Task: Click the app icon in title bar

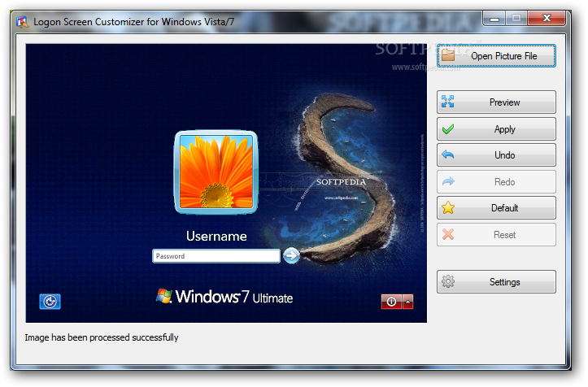Action: point(23,22)
